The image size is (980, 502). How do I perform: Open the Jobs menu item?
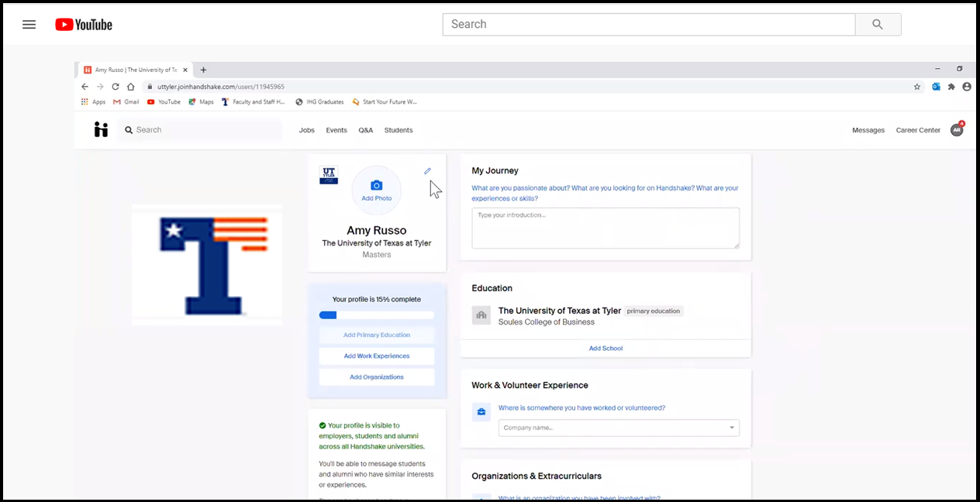307,130
